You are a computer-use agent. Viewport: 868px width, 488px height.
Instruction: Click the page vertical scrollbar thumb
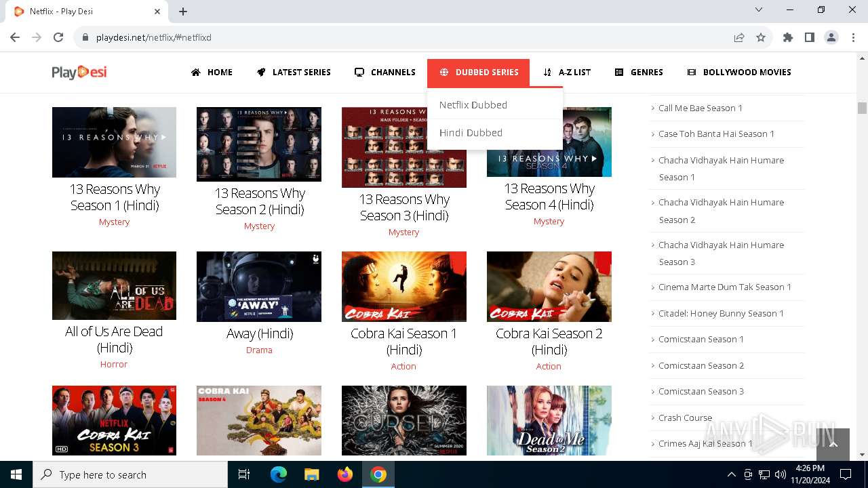coord(862,108)
